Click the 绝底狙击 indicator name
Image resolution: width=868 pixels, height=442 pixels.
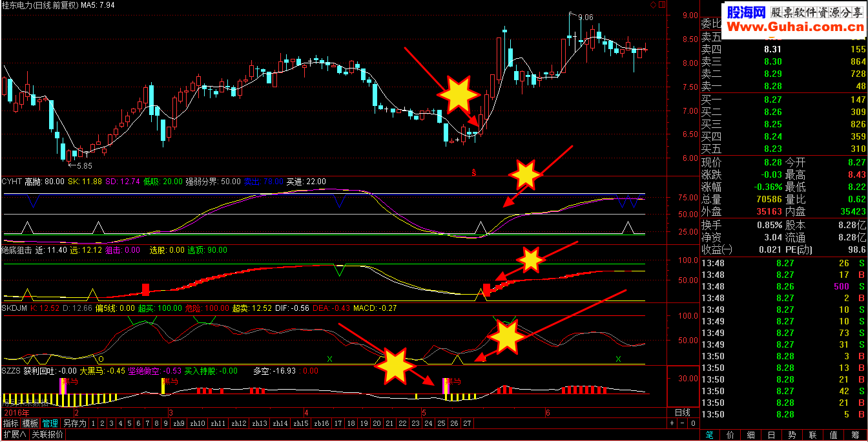pyautogui.click(x=17, y=249)
